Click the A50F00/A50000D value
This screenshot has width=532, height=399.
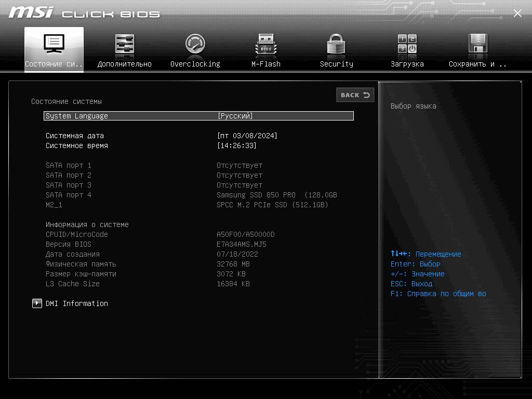[246, 234]
